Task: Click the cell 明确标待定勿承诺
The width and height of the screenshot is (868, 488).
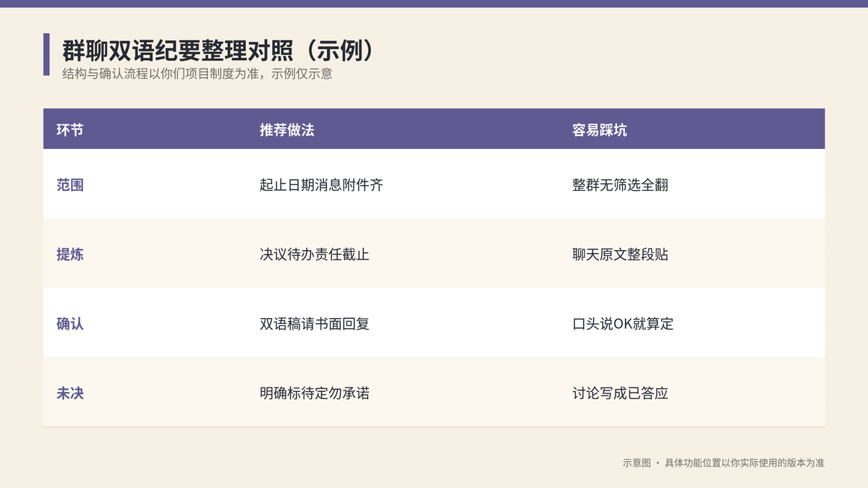Action: (x=315, y=393)
